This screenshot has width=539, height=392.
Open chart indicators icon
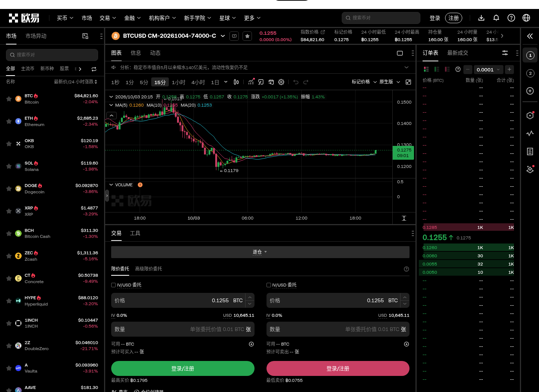tap(251, 82)
